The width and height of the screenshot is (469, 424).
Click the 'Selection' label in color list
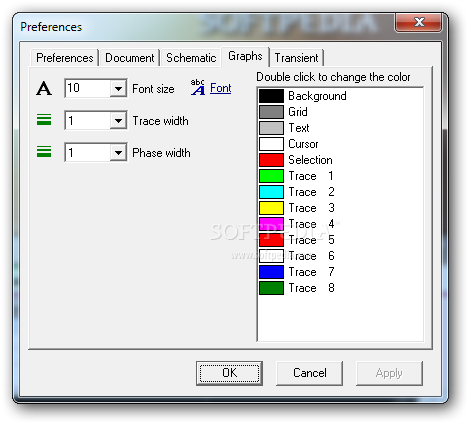[x=310, y=160]
